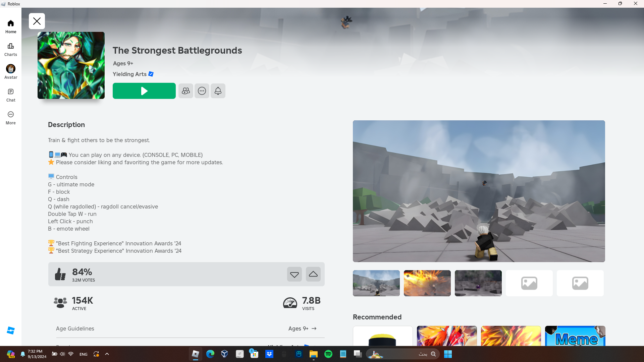Open the three-dot more options menu
This screenshot has width=644, height=362.
pos(202,91)
